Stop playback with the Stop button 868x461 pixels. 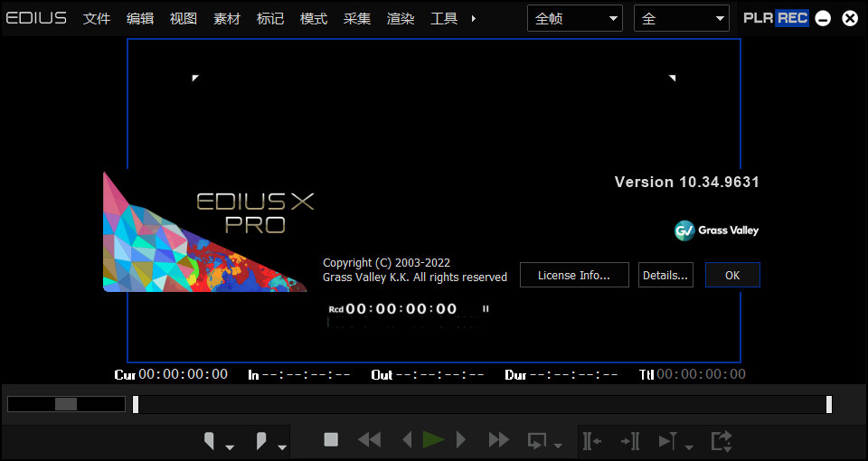[331, 440]
